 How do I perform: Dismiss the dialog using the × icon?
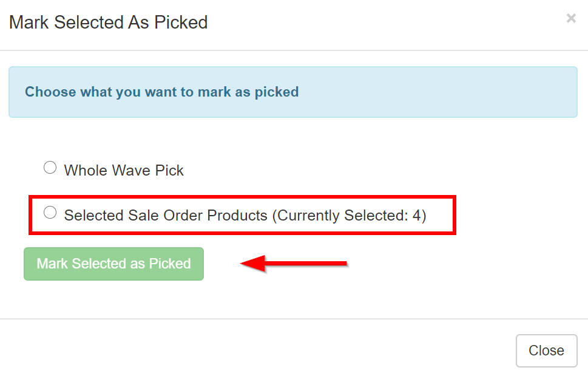[x=570, y=18]
